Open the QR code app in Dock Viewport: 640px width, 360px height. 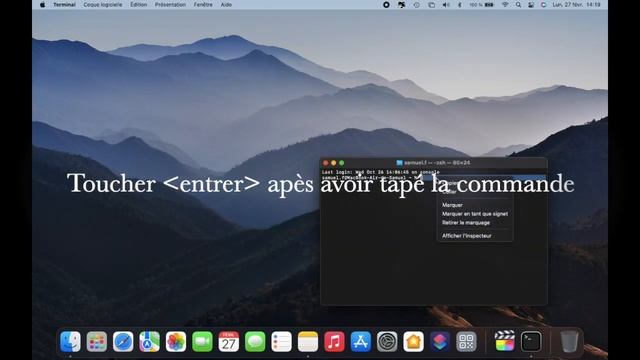point(466,341)
